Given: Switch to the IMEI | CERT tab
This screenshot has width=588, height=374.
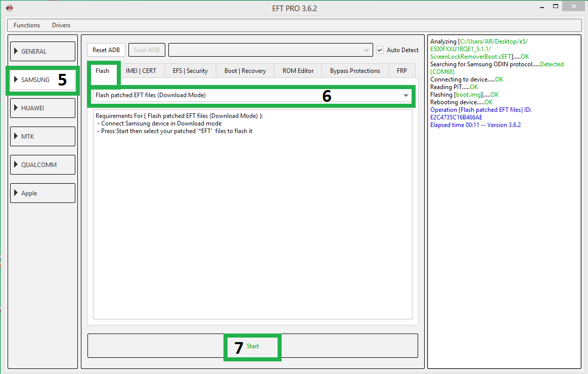Looking at the screenshot, I should pos(141,70).
